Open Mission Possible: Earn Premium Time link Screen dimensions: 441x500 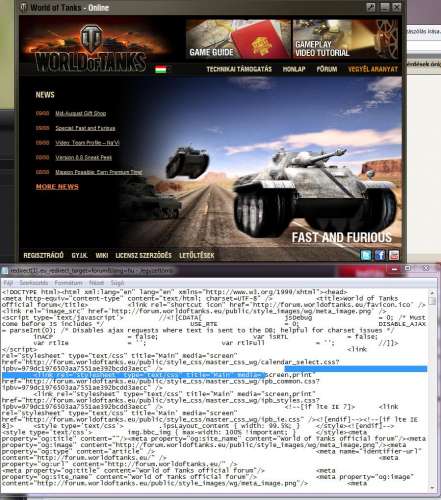[99, 172]
